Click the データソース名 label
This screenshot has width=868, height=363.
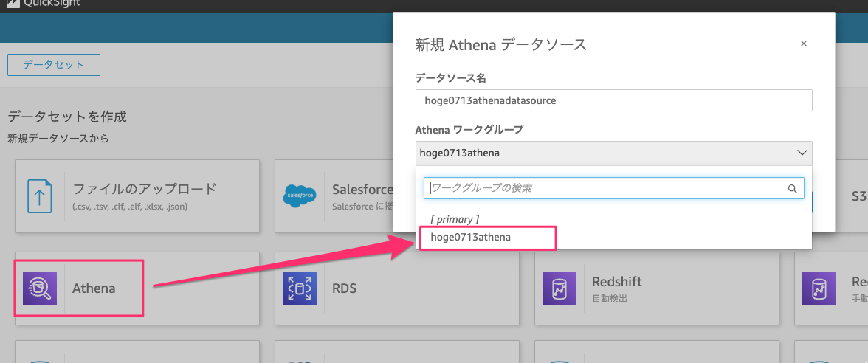[450, 78]
